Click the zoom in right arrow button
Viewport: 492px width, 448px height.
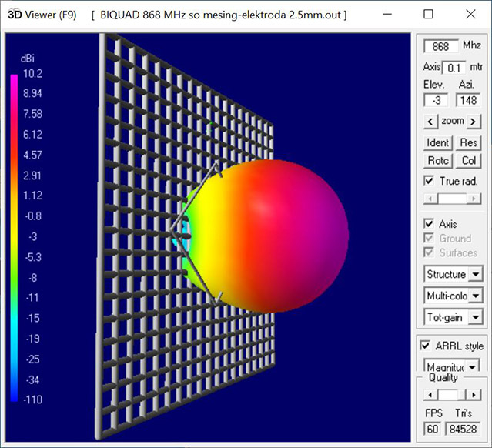474,121
